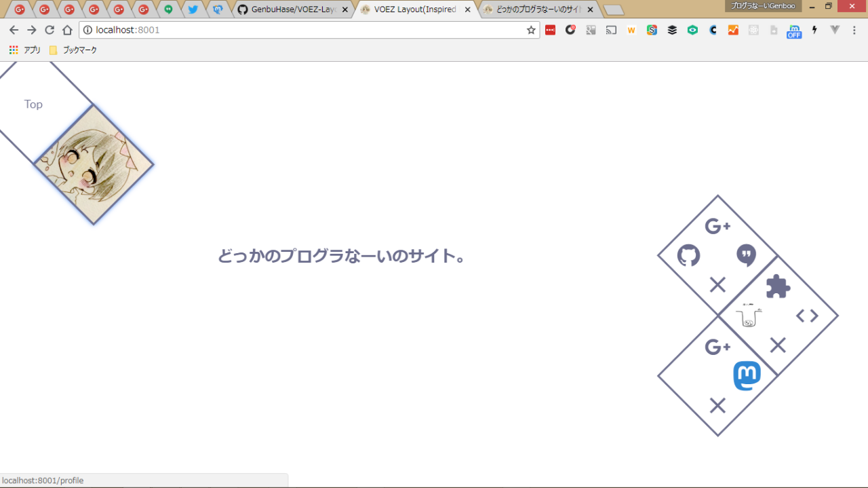Click the Top link in the corner diamond

pyautogui.click(x=33, y=104)
